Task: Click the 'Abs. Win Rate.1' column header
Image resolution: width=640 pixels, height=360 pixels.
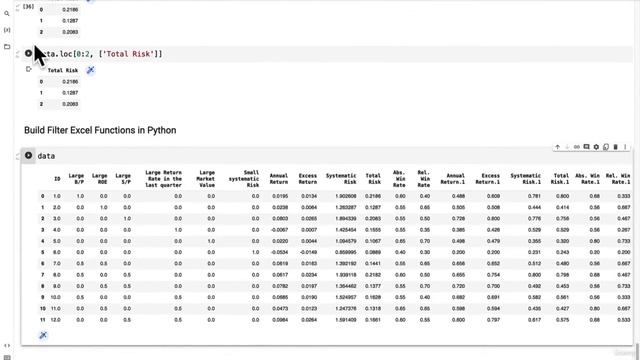Action: [x=588, y=179]
